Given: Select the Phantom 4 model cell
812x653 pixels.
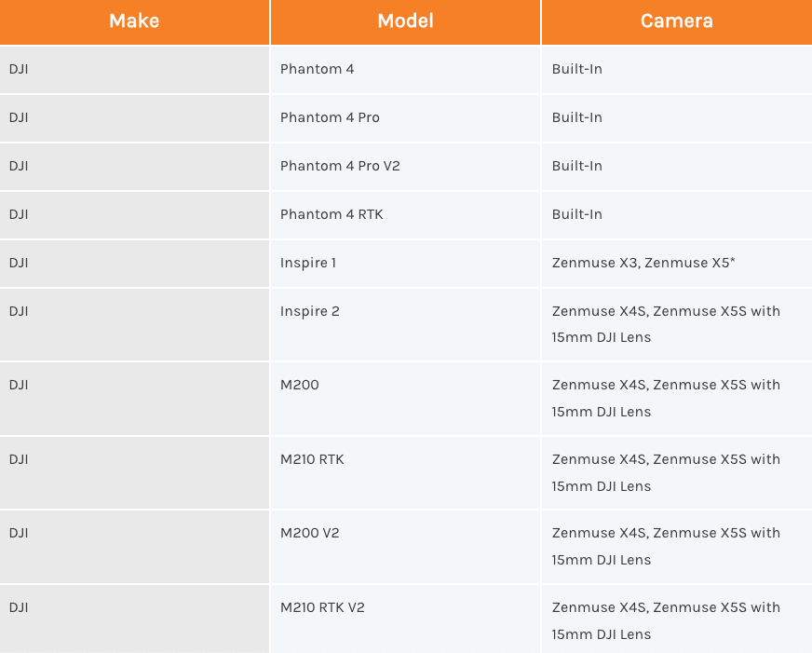Looking at the screenshot, I should click(x=405, y=69).
